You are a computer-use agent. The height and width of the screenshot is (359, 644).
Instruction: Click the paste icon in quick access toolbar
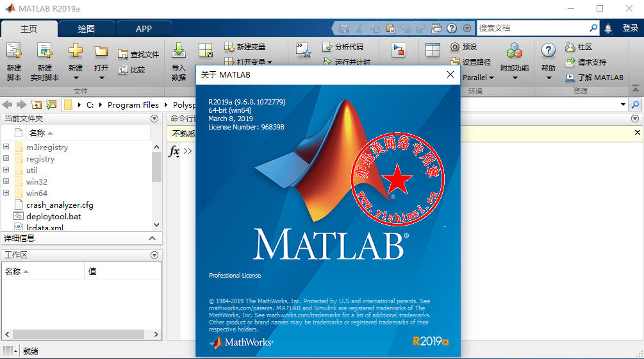pyautogui.click(x=391, y=28)
